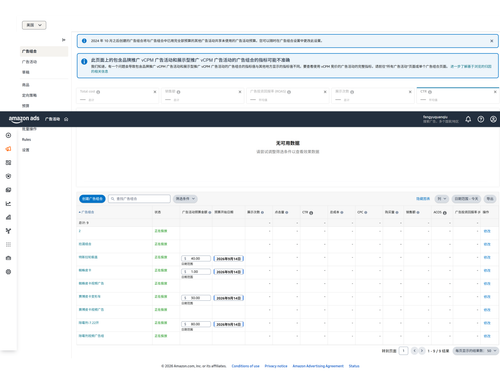Image resolution: width=500 pixels, height=374 pixels.
Task: Remove the Total cost metric card
Action: point(155,92)
